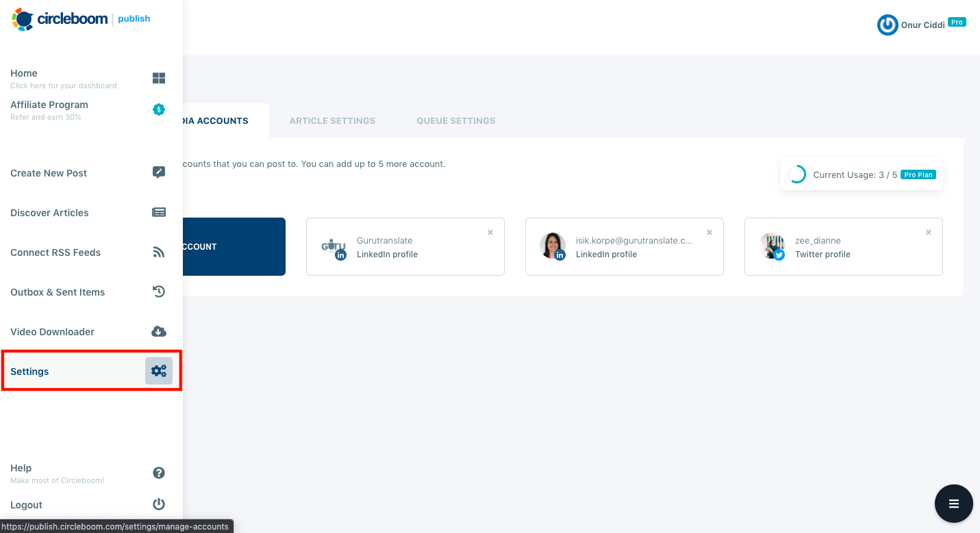Image resolution: width=980 pixels, height=533 pixels.
Task: Open Discover Articles page
Action: (91, 213)
